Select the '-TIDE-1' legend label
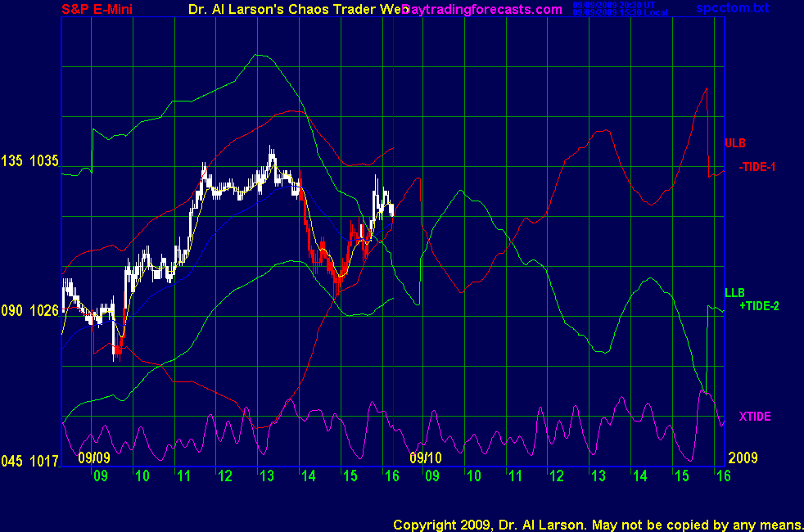Screen dimensions: 804x532 [x=757, y=167]
